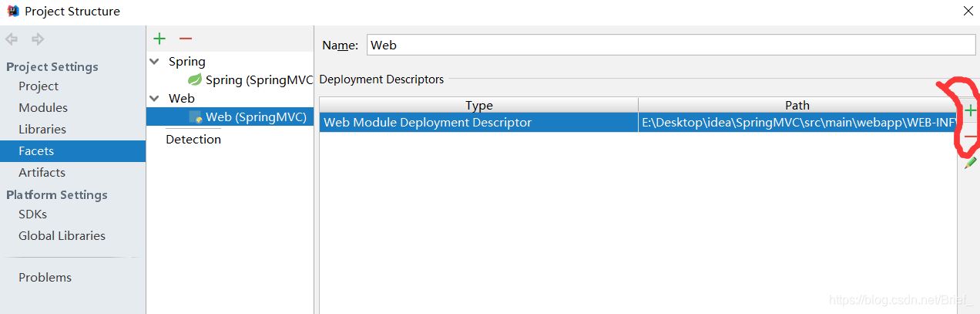Open the Modules settings section
Viewport: 980px width, 314px height.
43,108
